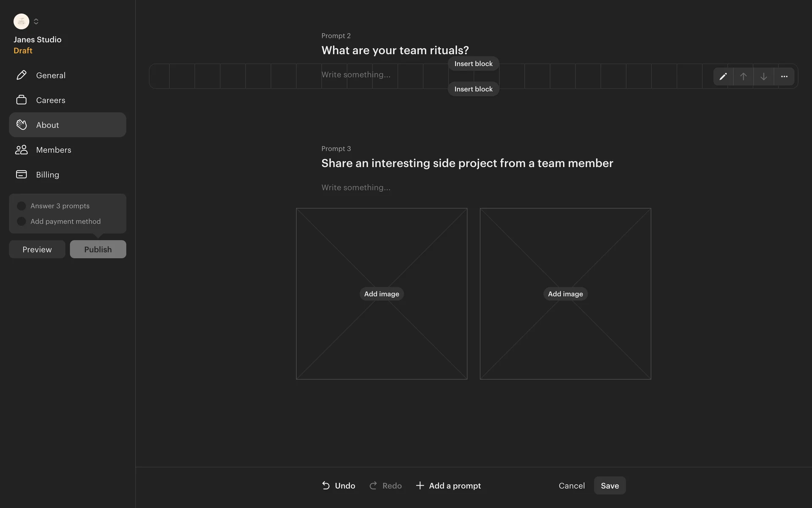Open the General sidebar section
This screenshot has width=812, height=508.
51,75
